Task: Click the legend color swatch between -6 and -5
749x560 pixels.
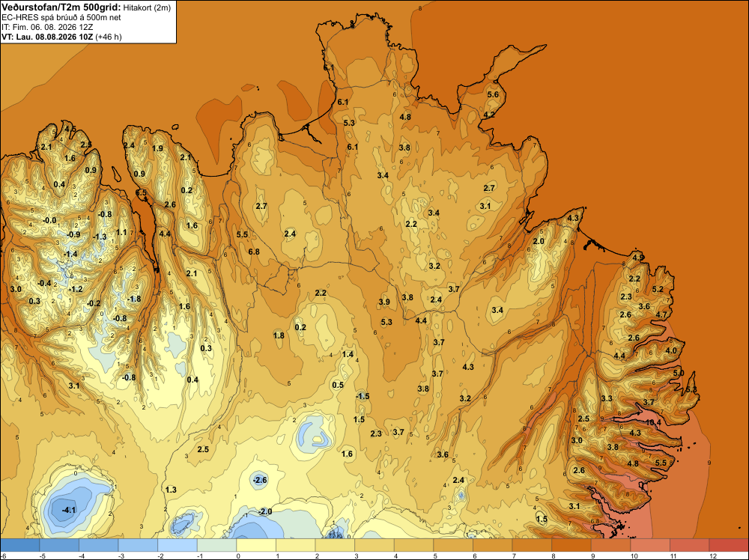Action: (19, 545)
